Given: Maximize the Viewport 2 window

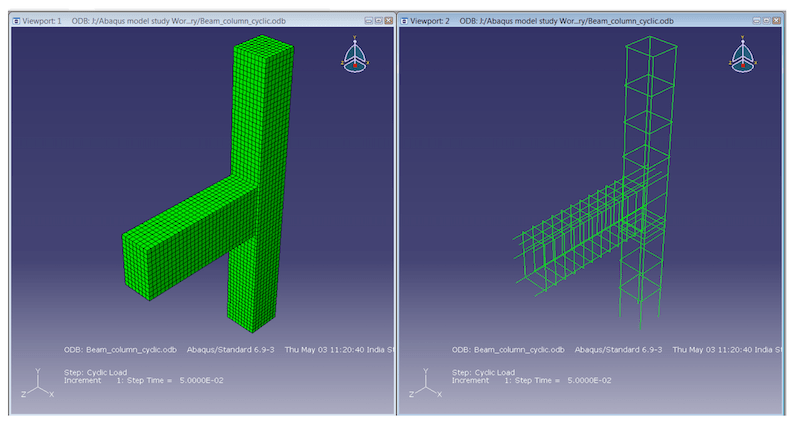Looking at the screenshot, I should pos(769,20).
